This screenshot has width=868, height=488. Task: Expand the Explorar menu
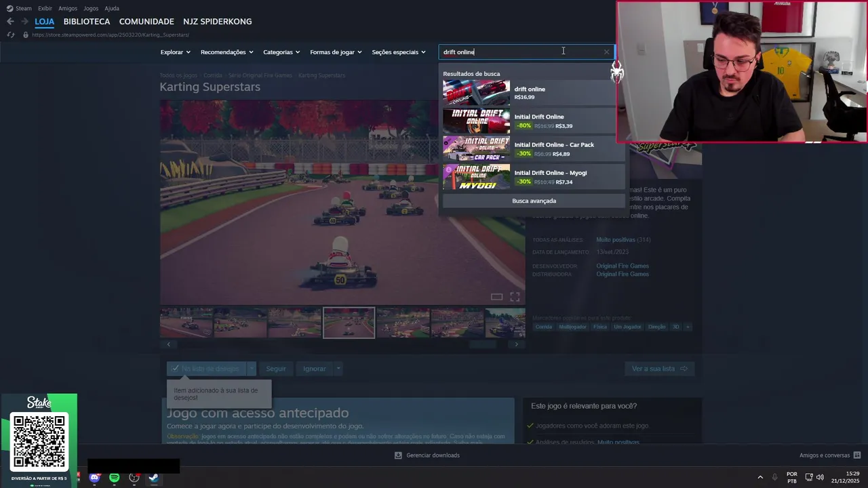pos(176,52)
